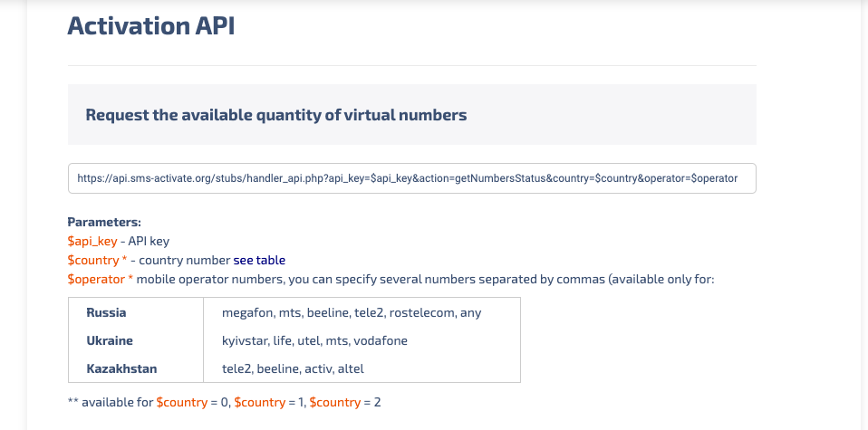The image size is (868, 430).
Task: Click the Russia operators list cell
Action: coord(352,312)
